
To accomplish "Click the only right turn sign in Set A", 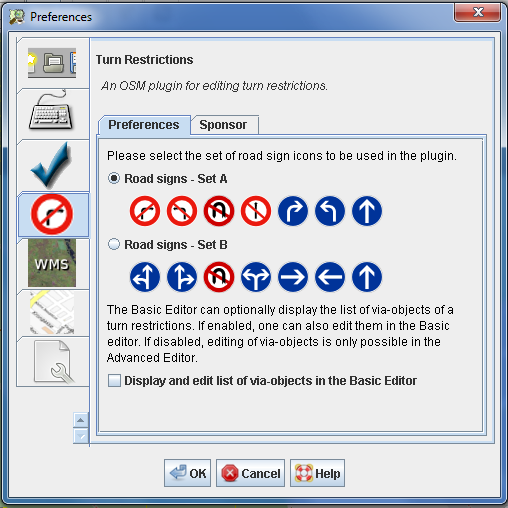I will [293, 211].
